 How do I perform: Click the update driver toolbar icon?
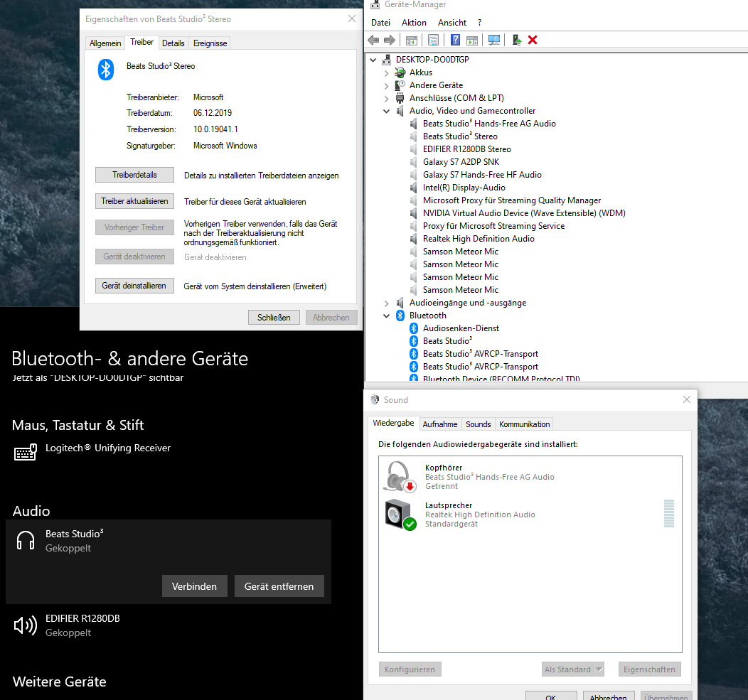click(517, 40)
